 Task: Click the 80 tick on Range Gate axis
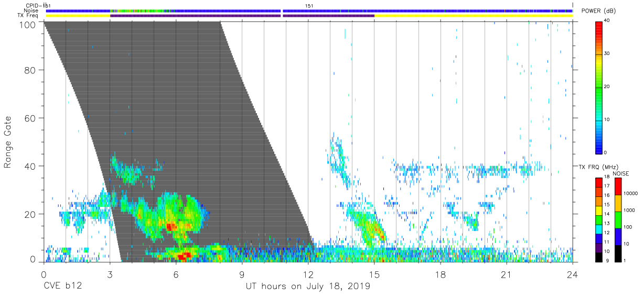30,70
